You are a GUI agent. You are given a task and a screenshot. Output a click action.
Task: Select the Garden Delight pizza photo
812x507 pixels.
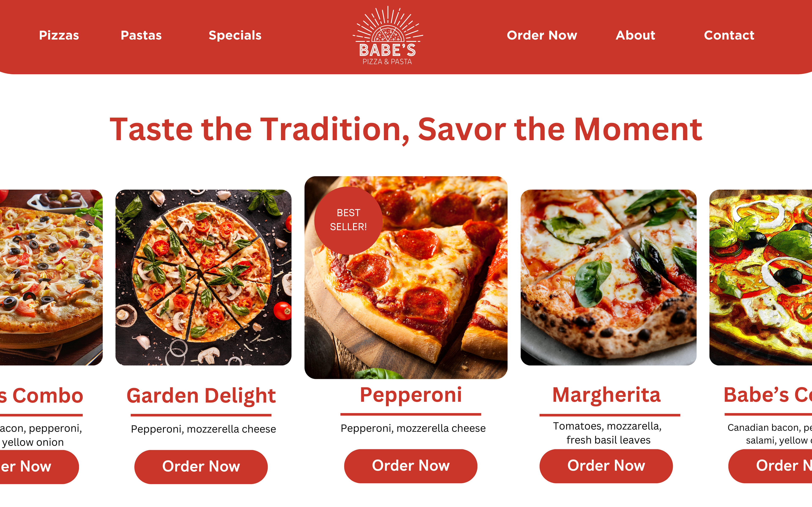[203, 277]
